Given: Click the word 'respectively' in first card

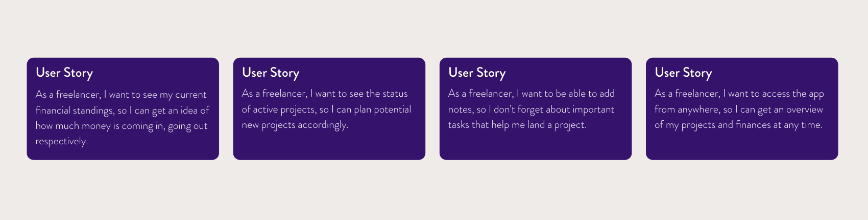Looking at the screenshot, I should [x=61, y=142].
